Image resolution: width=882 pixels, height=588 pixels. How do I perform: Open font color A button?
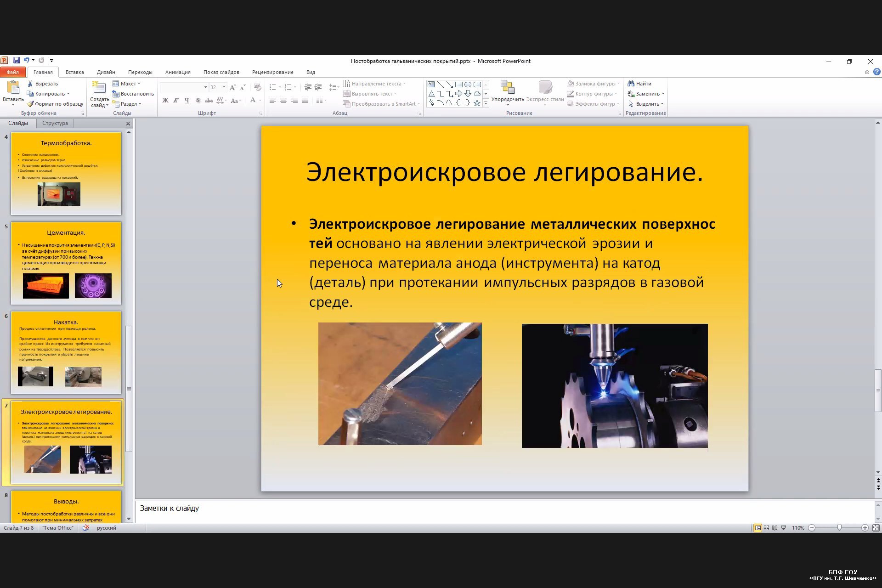click(253, 101)
